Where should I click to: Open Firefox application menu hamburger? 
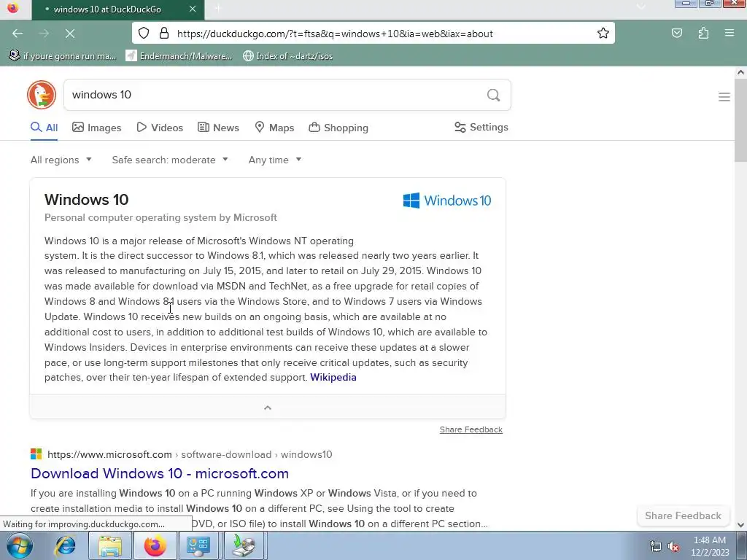[x=729, y=34]
